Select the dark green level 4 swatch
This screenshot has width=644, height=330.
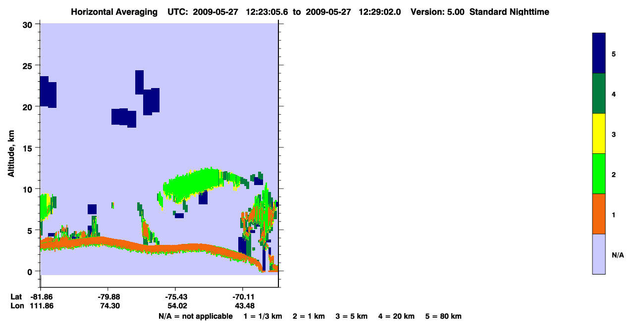599,94
